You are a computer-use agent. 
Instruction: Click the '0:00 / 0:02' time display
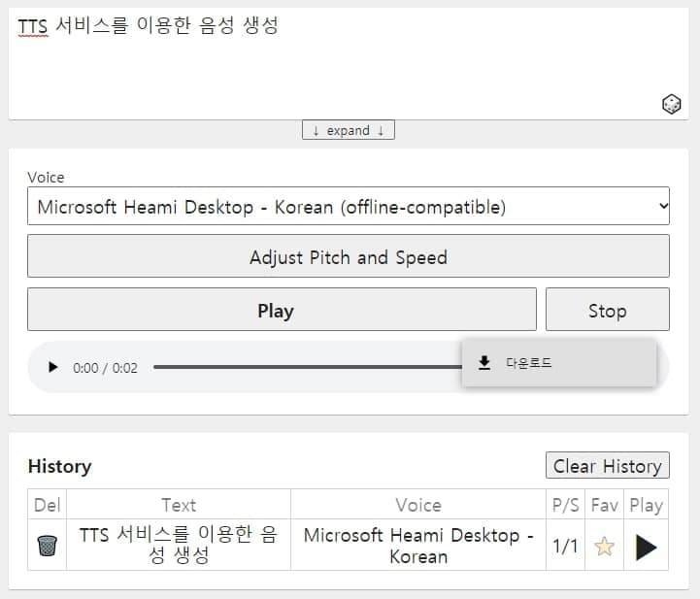[x=105, y=368]
